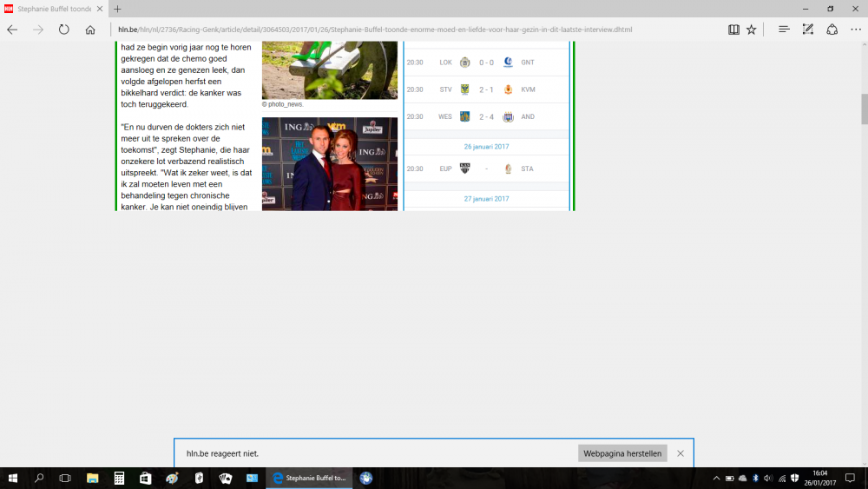Switch to the Stephanie Buffel tab
This screenshot has height=489, width=868.
pos(52,9)
